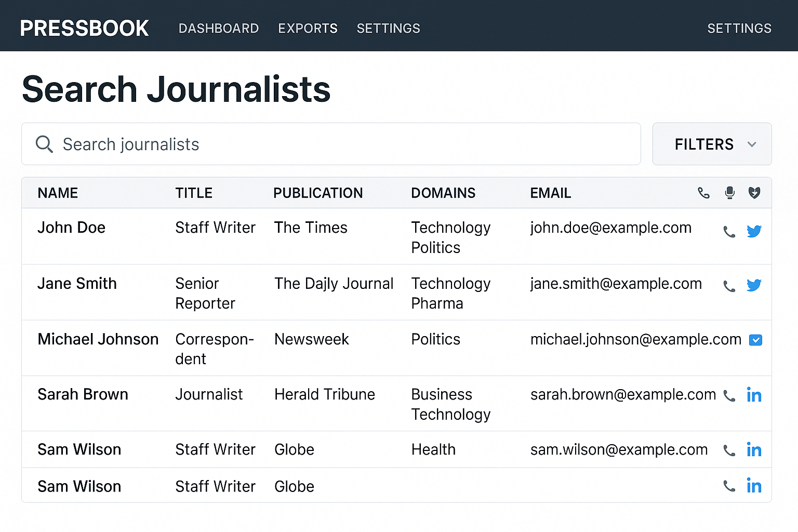Click the PRESSBOOK logo
798x532 pixels.
84,28
